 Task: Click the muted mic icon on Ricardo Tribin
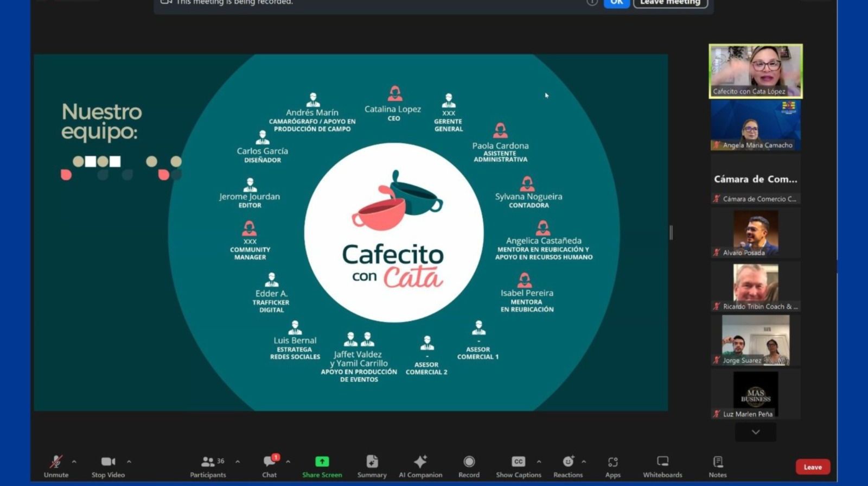point(717,306)
